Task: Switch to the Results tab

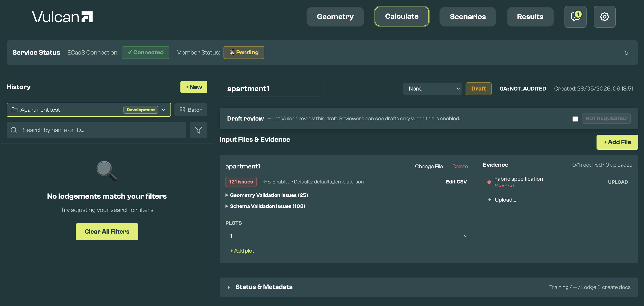Action: (x=530, y=17)
